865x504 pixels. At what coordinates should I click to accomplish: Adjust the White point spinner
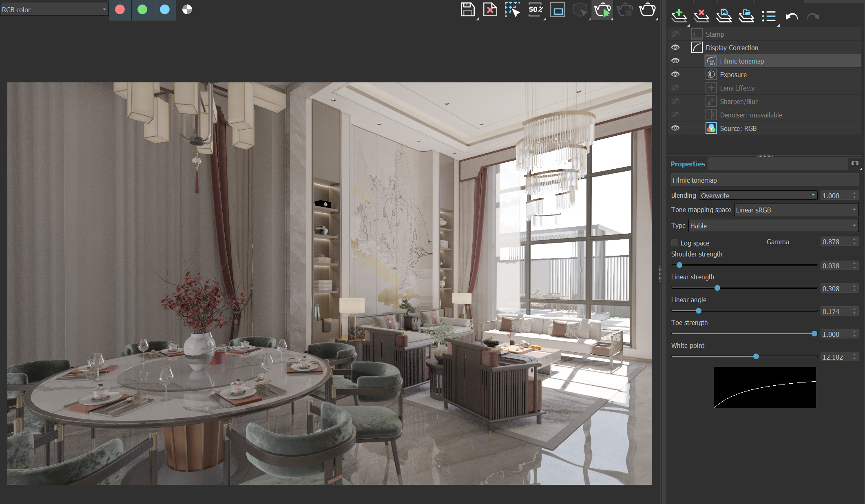point(854,357)
